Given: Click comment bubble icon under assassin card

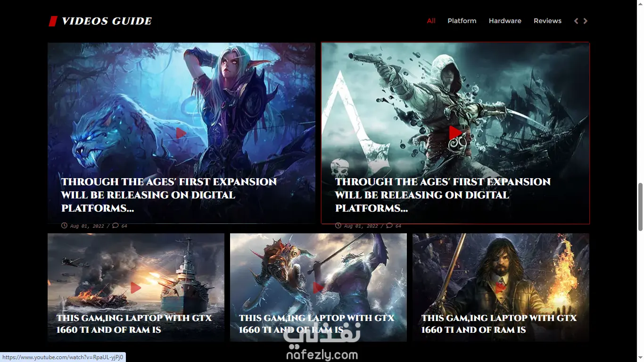Looking at the screenshot, I should (x=389, y=226).
